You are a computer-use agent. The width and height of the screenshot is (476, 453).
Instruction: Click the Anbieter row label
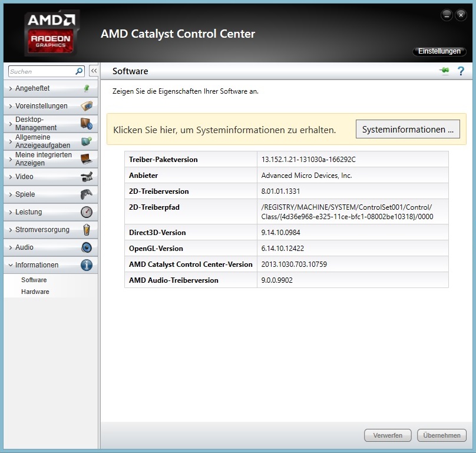tap(143, 176)
